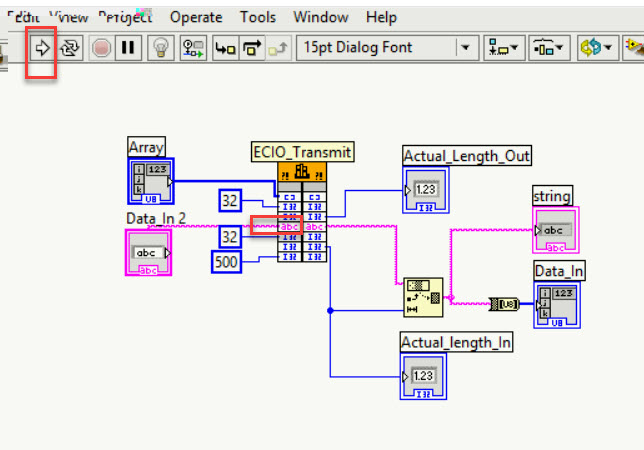Select the string indicator terminal
Image resolution: width=644 pixels, height=450 pixels.
[x=556, y=230]
